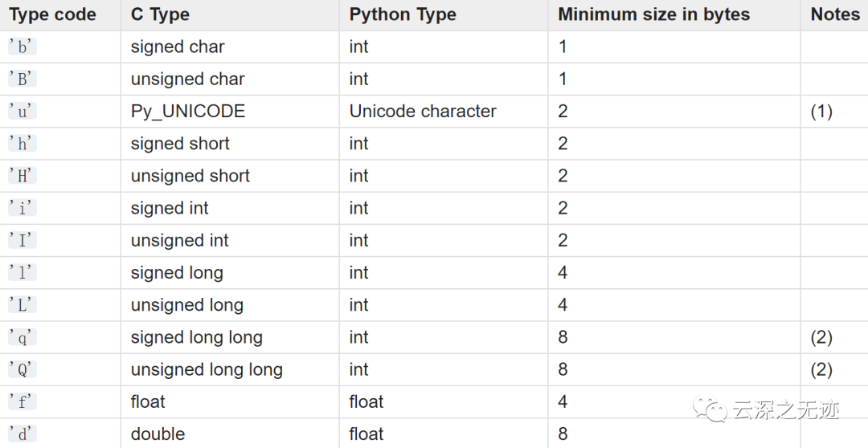Click the 'Unicode character' Python type cell
Viewport: 868px width, 448px height.
(x=423, y=112)
